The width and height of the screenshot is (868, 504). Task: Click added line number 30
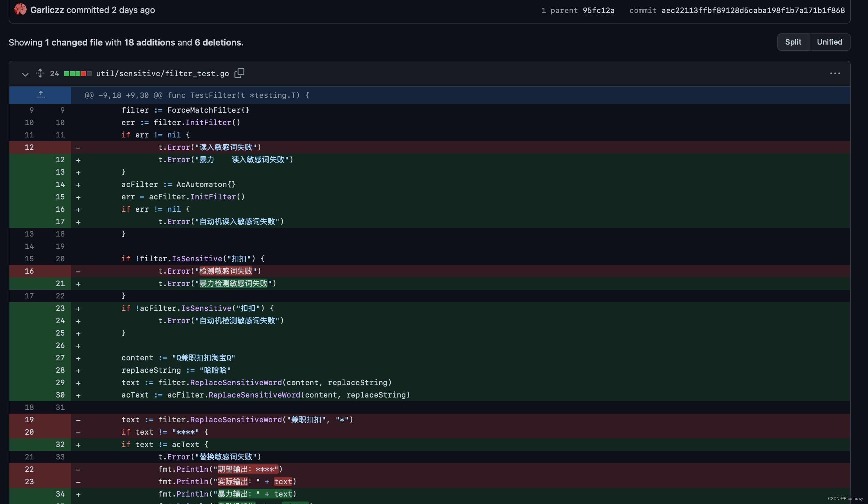[x=60, y=395]
